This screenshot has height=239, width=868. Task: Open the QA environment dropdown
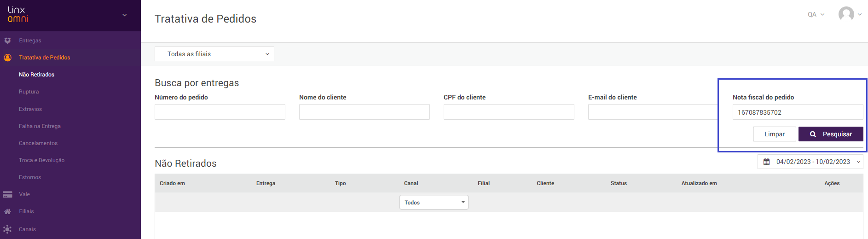[816, 14]
